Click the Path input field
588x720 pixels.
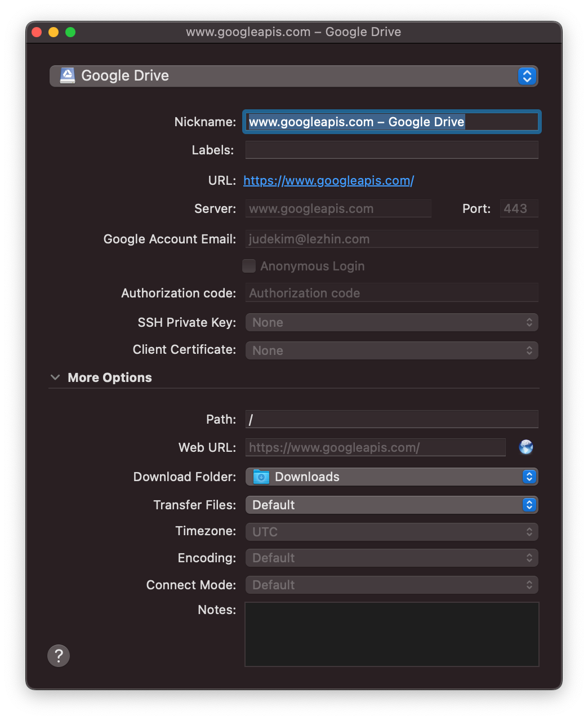pos(392,419)
